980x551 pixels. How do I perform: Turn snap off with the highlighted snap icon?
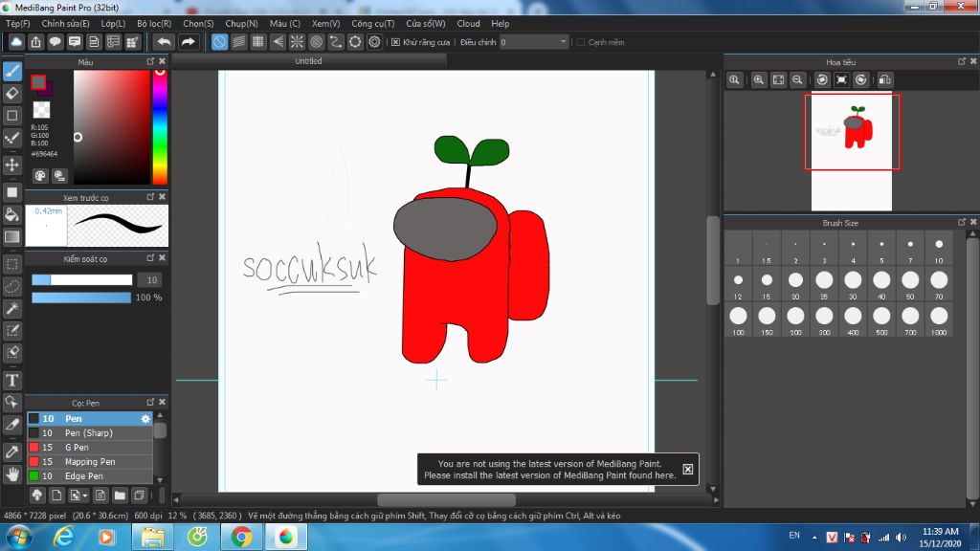[219, 42]
